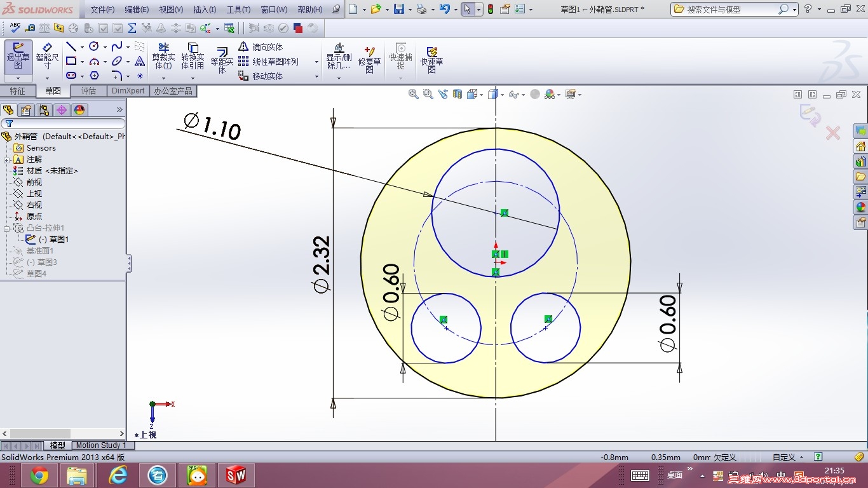The image size is (868, 488).
Task: Click the 搜索文件与模型 search field
Action: point(734,9)
